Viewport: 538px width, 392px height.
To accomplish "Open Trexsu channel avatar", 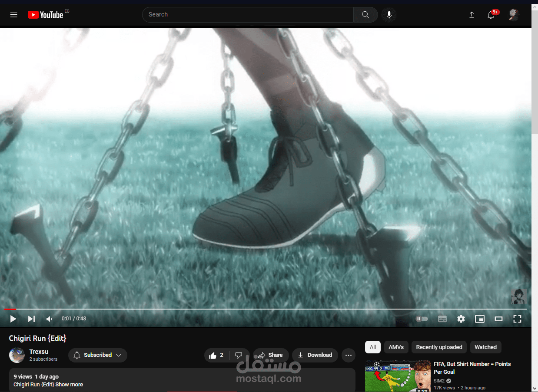I will point(17,355).
